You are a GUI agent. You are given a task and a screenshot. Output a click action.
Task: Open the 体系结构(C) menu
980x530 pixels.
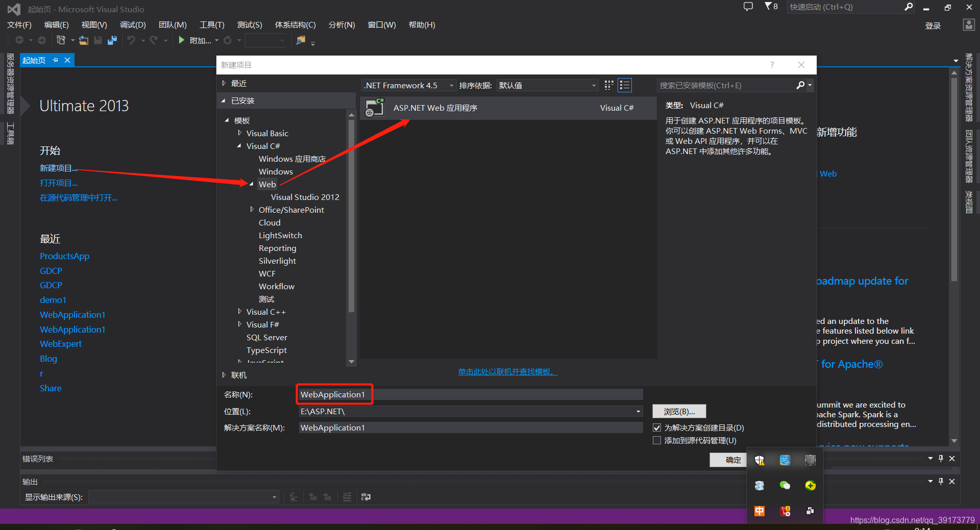tap(295, 25)
